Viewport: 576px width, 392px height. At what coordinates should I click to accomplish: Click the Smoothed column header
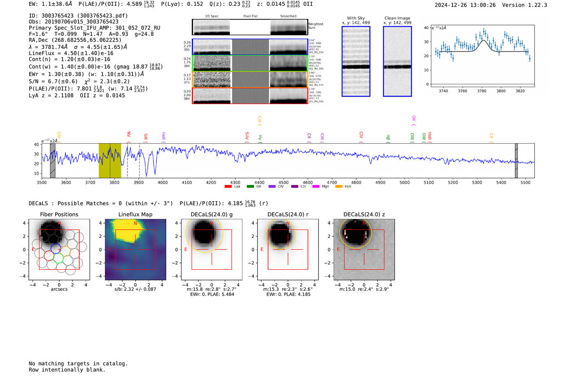288,16
